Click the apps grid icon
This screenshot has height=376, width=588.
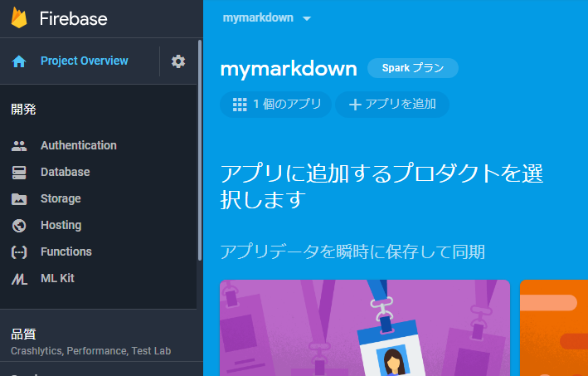(240, 105)
